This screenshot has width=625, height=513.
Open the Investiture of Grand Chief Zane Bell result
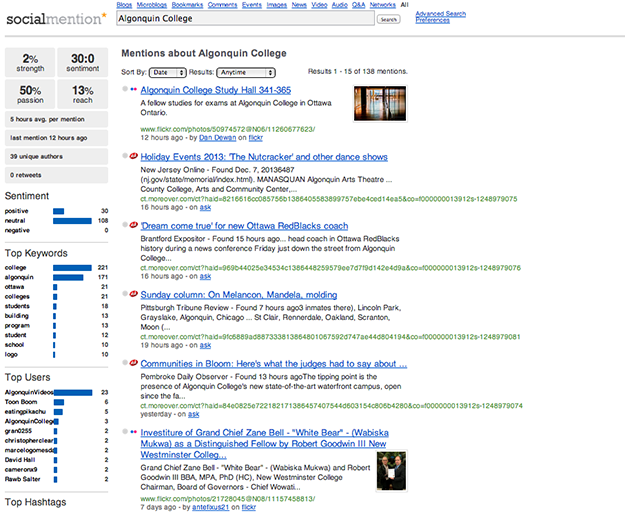264,444
